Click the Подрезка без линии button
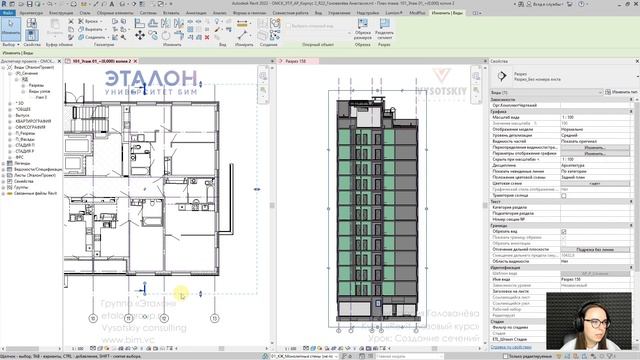 (x=595, y=249)
